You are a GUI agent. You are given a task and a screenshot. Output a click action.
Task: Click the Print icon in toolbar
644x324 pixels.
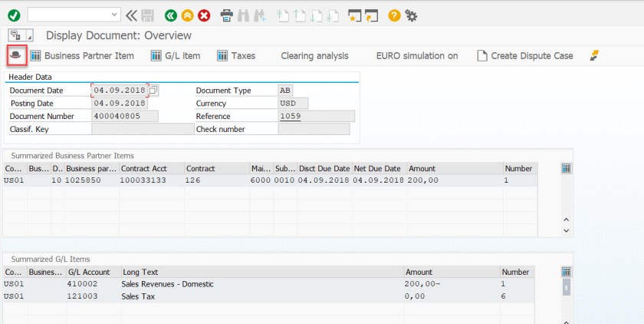tap(227, 15)
